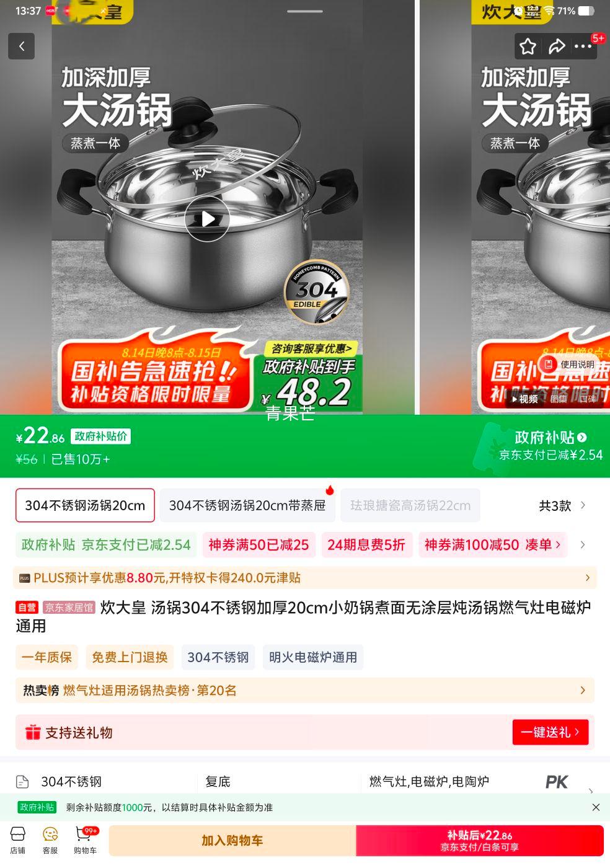
Task: Expand the 热卖榜 ranking row
Action: (x=305, y=690)
